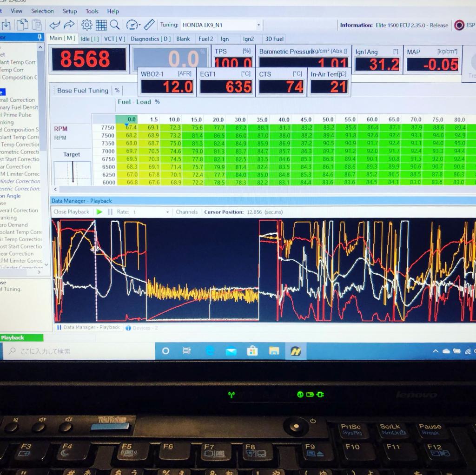Click the undo arrow icon

click(x=54, y=25)
